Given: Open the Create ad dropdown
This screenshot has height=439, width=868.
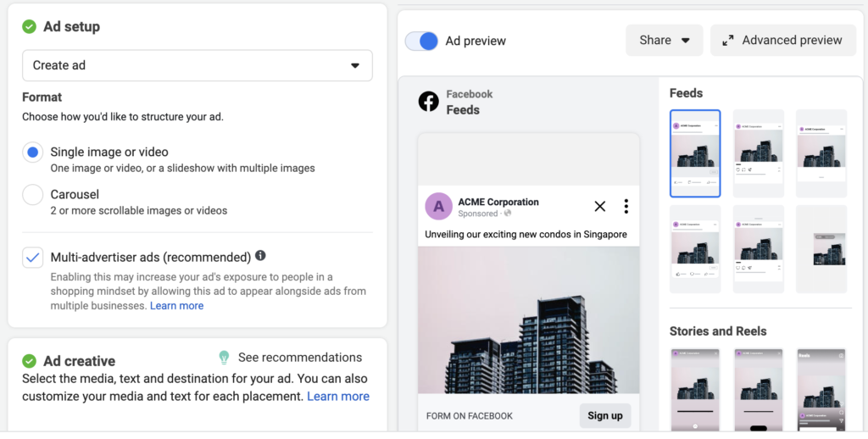Looking at the screenshot, I should click(197, 65).
